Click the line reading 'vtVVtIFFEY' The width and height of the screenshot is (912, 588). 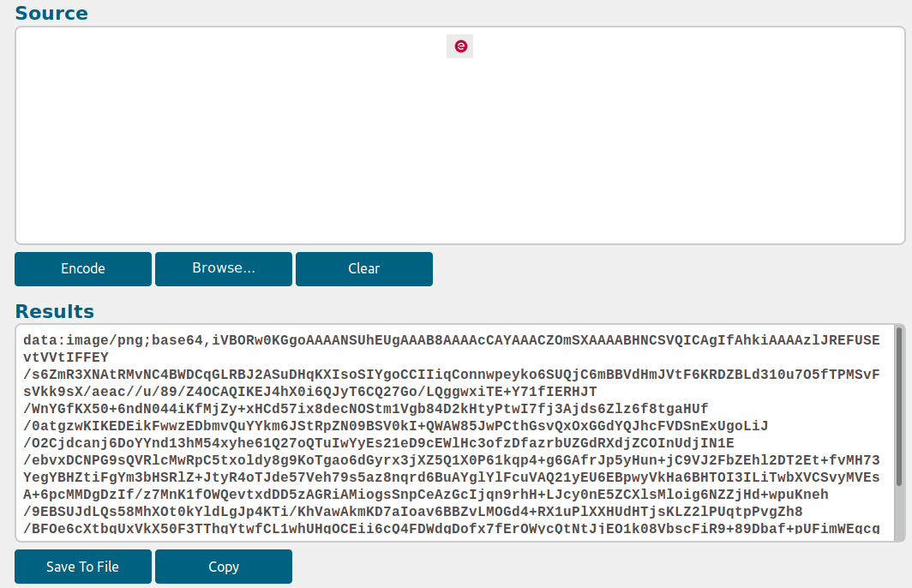coord(66,357)
